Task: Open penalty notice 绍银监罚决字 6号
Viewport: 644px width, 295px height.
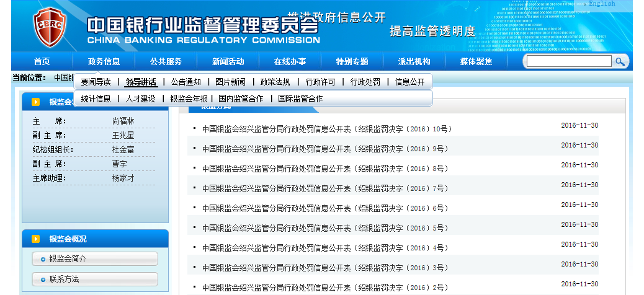Action: [x=326, y=209]
